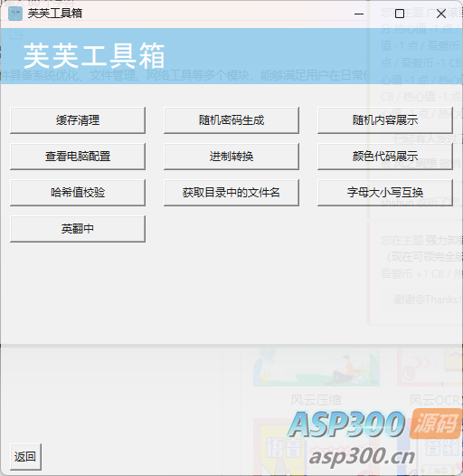Select the 颜色代码展示 color code tool
Viewport: 463px width, 476px height.
pos(385,157)
